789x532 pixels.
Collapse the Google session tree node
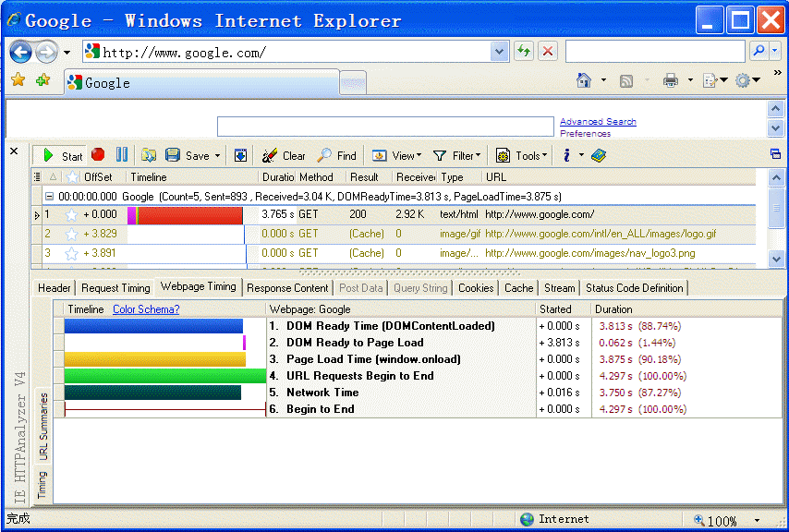coord(49,197)
